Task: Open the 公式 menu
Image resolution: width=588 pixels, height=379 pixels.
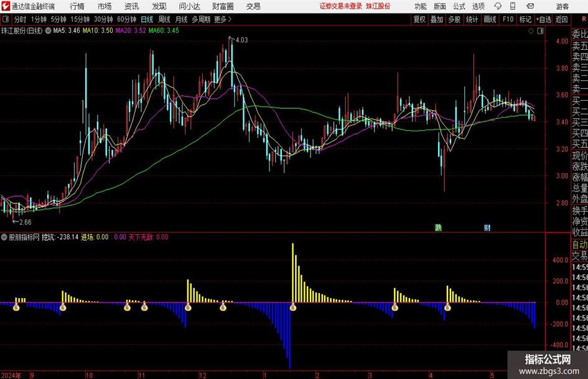Action: click(x=459, y=6)
